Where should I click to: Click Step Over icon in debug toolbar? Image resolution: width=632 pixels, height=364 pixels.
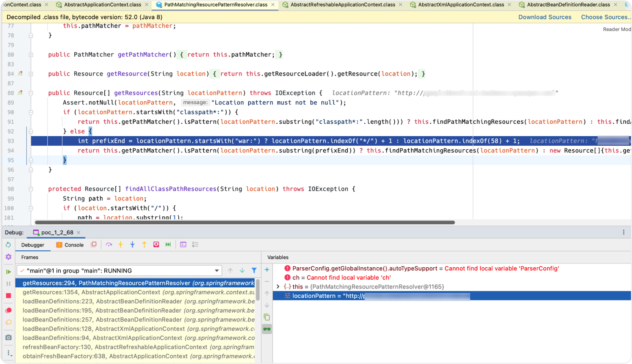coord(109,245)
